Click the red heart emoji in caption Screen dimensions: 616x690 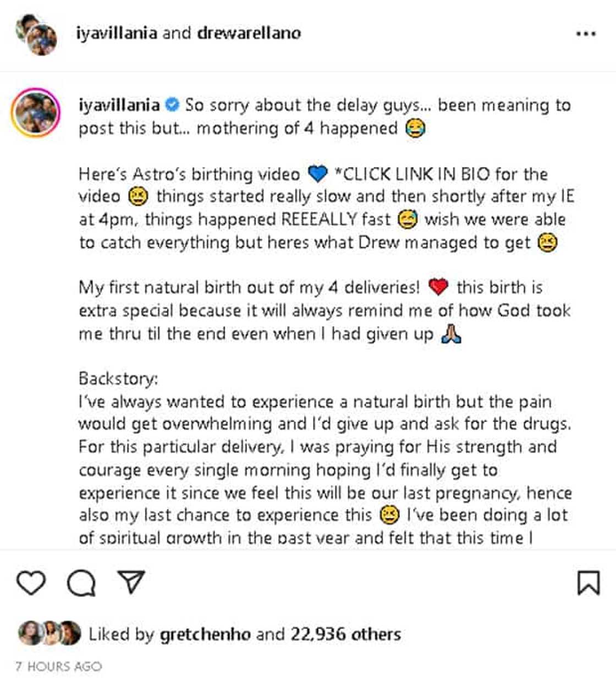[x=438, y=287]
